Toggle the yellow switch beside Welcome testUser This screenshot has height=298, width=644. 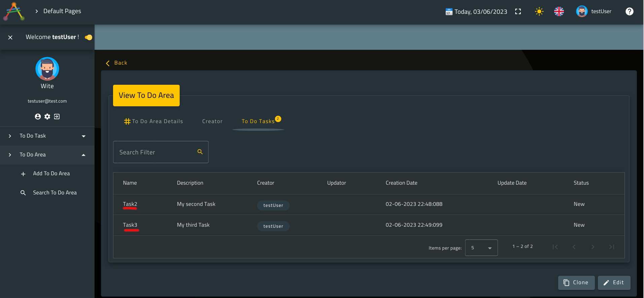pyautogui.click(x=88, y=37)
